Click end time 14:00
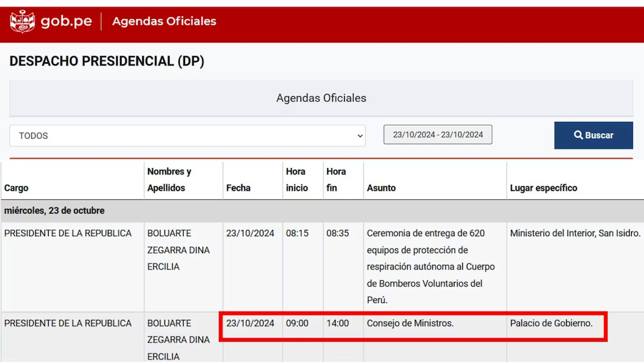 click(x=338, y=324)
